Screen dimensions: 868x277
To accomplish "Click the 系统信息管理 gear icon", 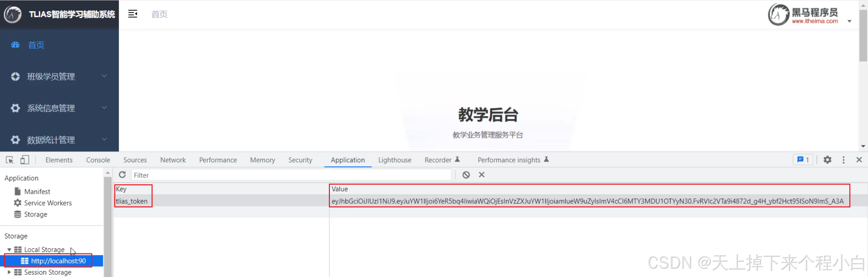I will 15,108.
